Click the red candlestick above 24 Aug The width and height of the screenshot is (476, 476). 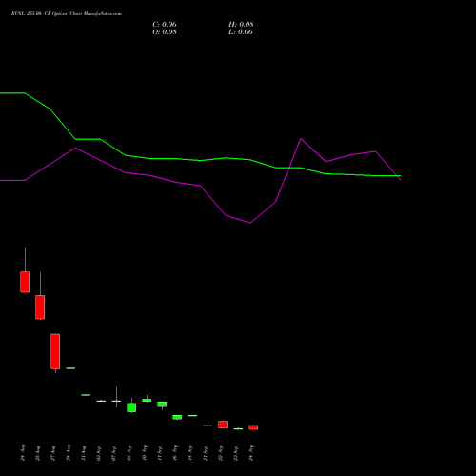[25, 282]
